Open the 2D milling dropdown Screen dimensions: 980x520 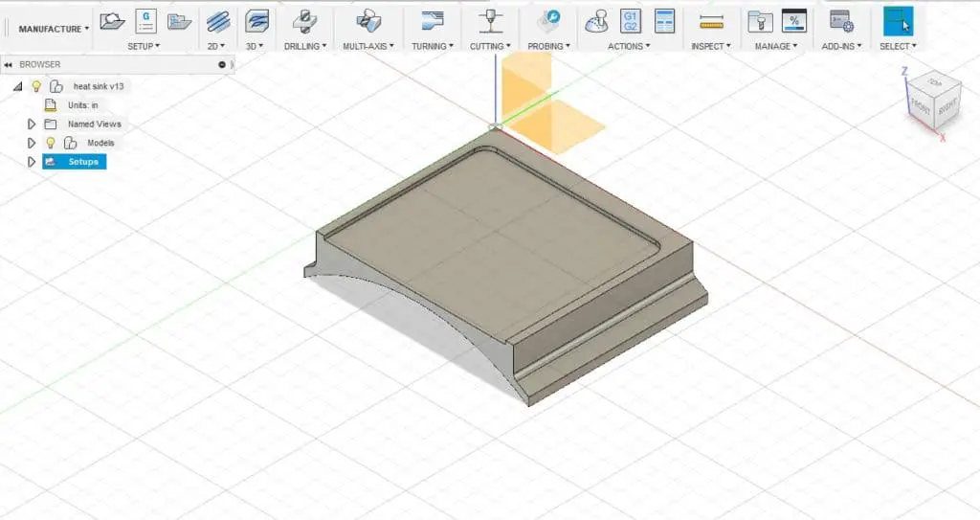tap(216, 46)
